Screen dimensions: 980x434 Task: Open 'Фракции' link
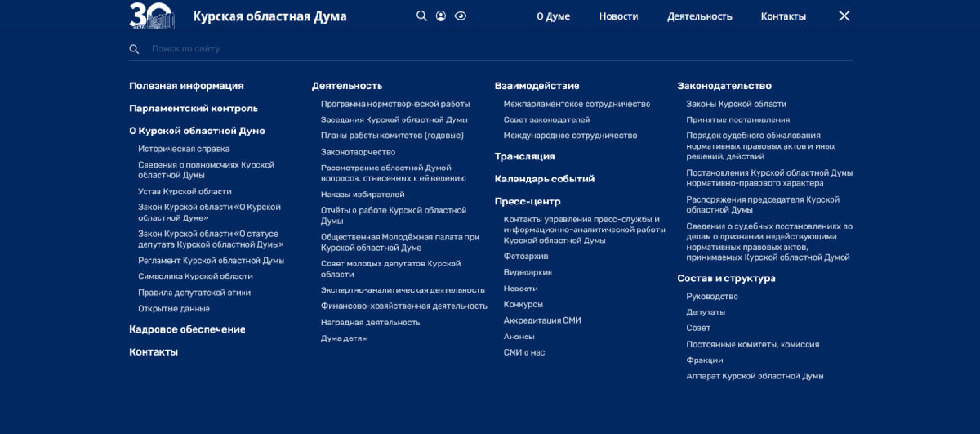[705, 360]
